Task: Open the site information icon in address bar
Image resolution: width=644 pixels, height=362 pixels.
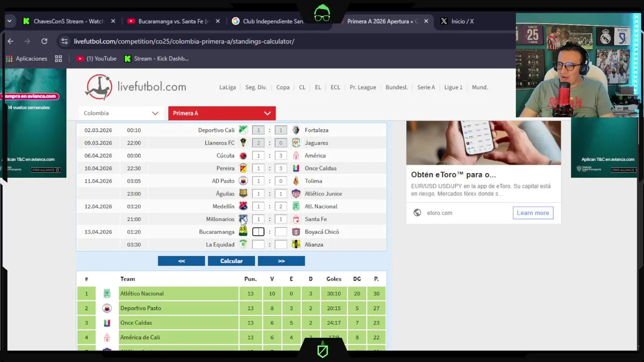Action: pos(64,41)
